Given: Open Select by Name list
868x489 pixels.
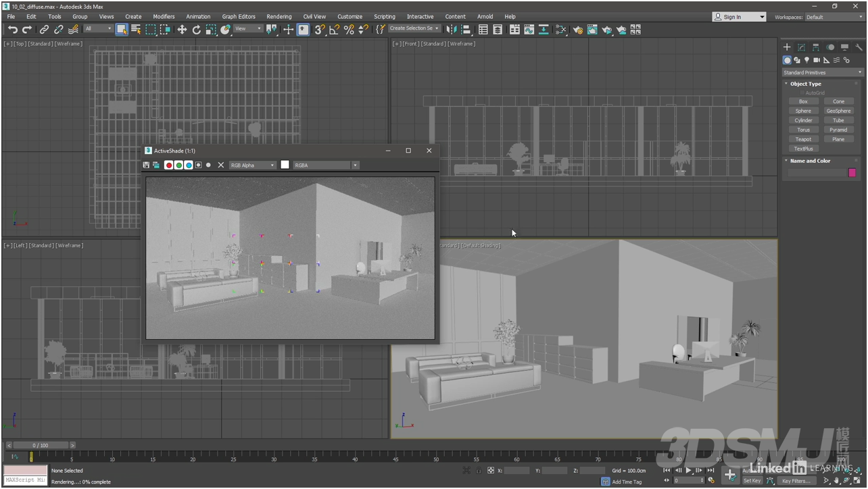Looking at the screenshot, I should 136,30.
